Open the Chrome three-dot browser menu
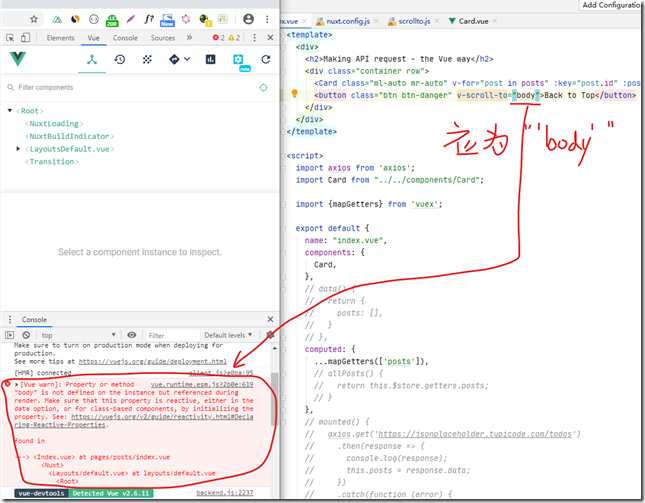Viewport: 645px width, 503px height. 267,19
